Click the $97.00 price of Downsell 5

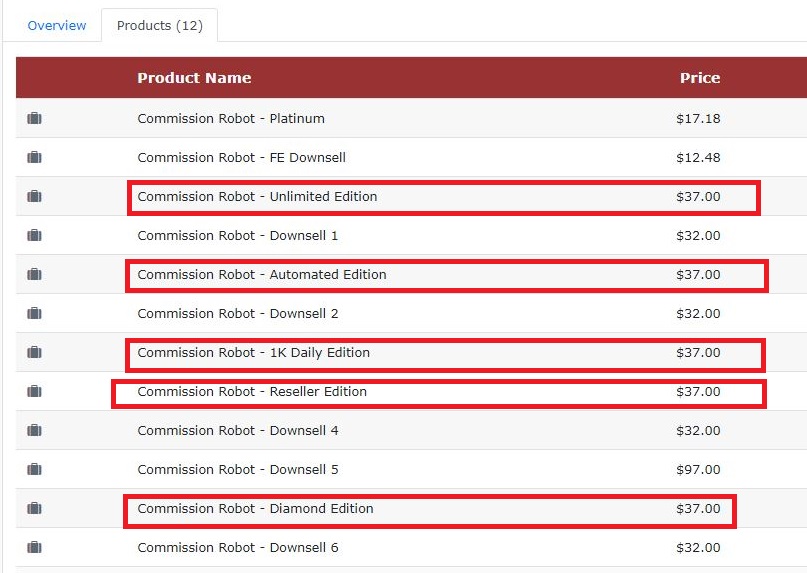click(698, 470)
